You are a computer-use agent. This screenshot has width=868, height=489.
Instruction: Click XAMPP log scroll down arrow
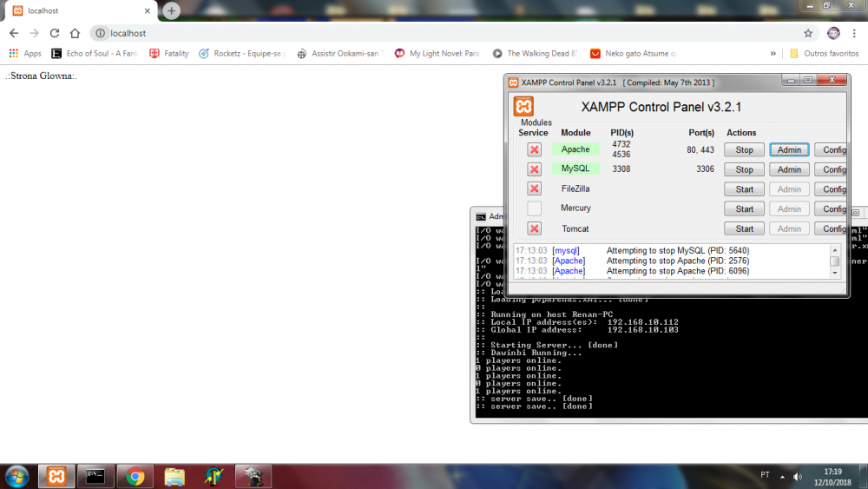pyautogui.click(x=835, y=273)
